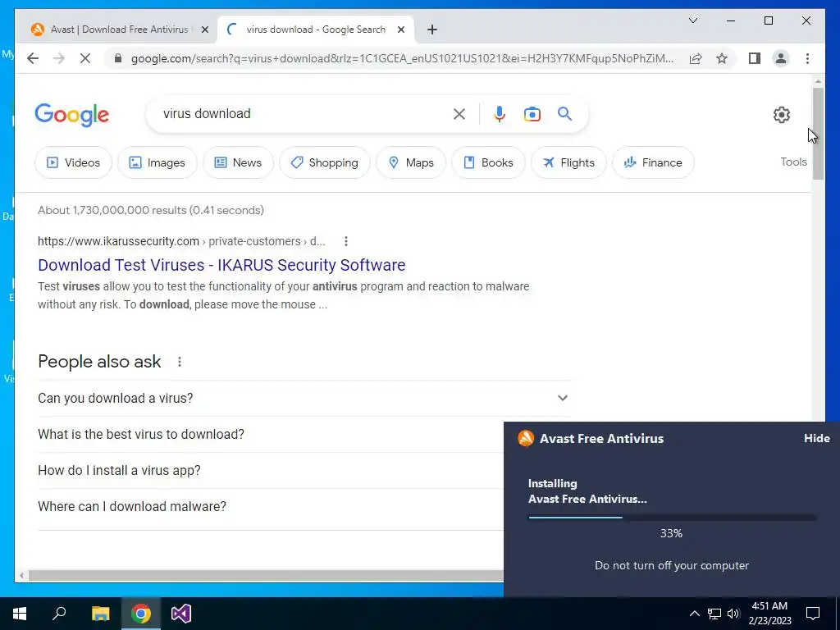
Task: Switch to Maps results
Action: [x=411, y=162]
